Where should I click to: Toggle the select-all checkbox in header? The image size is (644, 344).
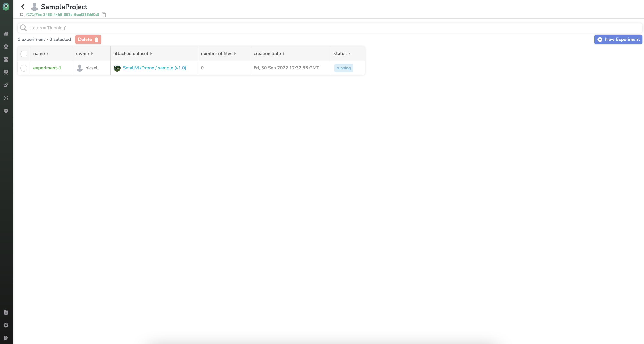click(24, 54)
